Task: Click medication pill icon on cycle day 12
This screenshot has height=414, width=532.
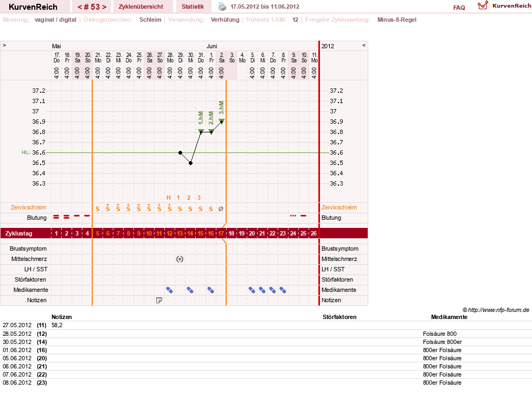Action: [x=169, y=290]
